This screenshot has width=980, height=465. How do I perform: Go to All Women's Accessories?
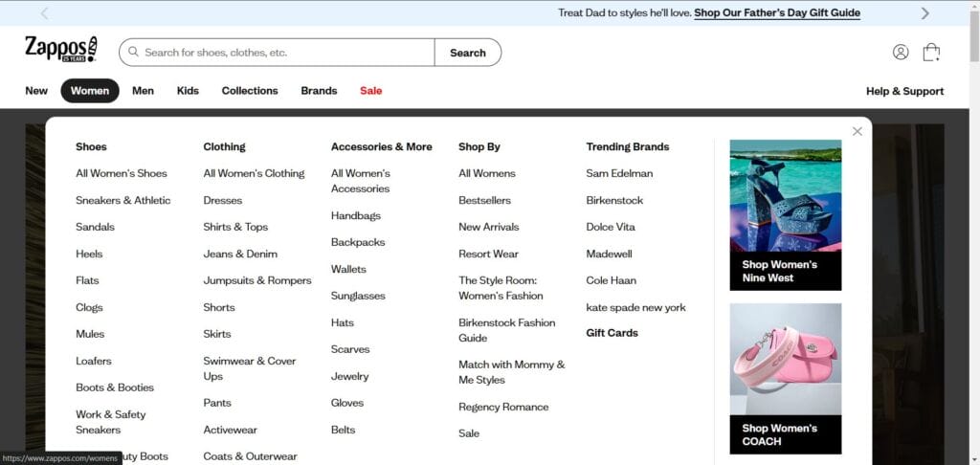(361, 181)
